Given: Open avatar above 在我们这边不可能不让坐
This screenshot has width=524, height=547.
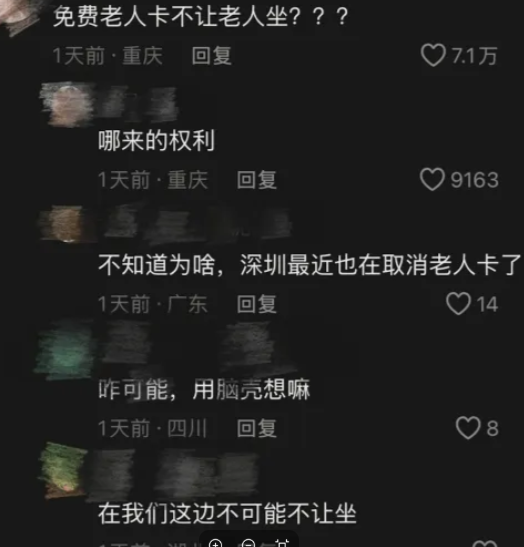Looking at the screenshot, I should click(63, 469).
